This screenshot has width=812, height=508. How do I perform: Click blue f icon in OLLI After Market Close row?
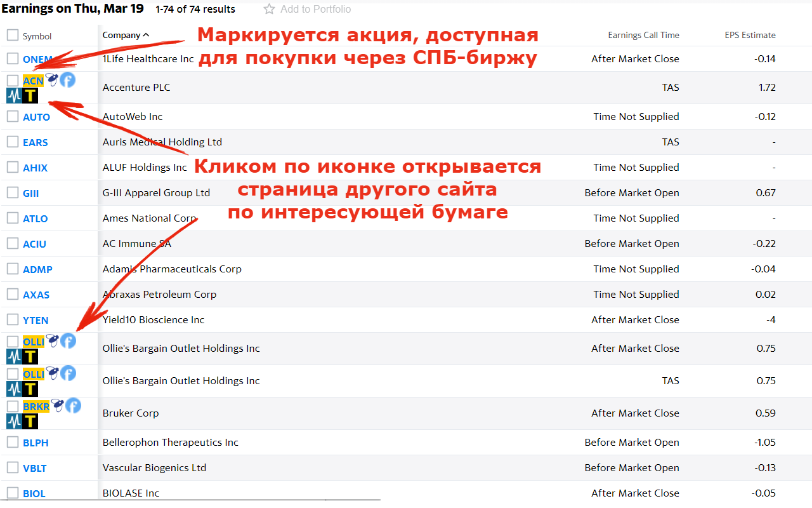[68, 341]
